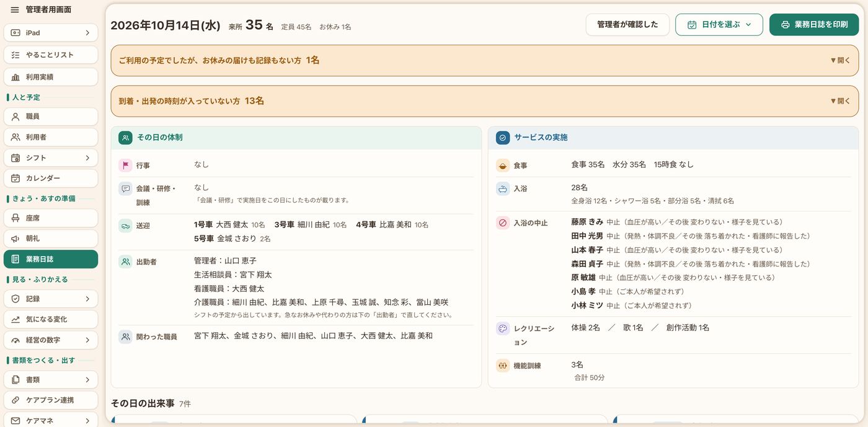
Task: Go to the 職員 page
Action: 51,117
